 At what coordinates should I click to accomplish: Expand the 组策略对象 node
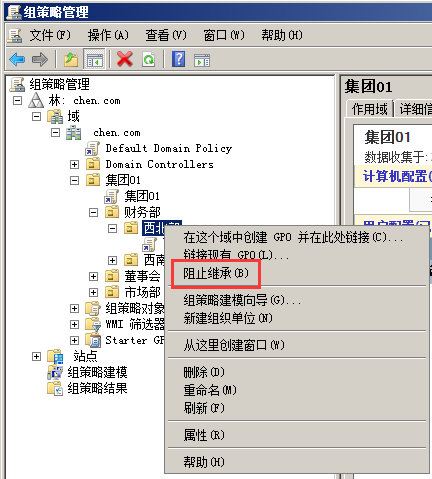pyautogui.click(x=74, y=308)
